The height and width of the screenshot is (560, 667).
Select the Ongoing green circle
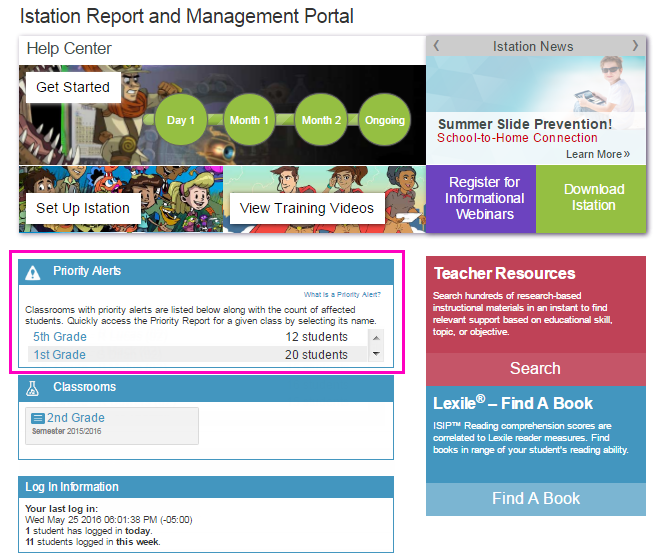(385, 120)
